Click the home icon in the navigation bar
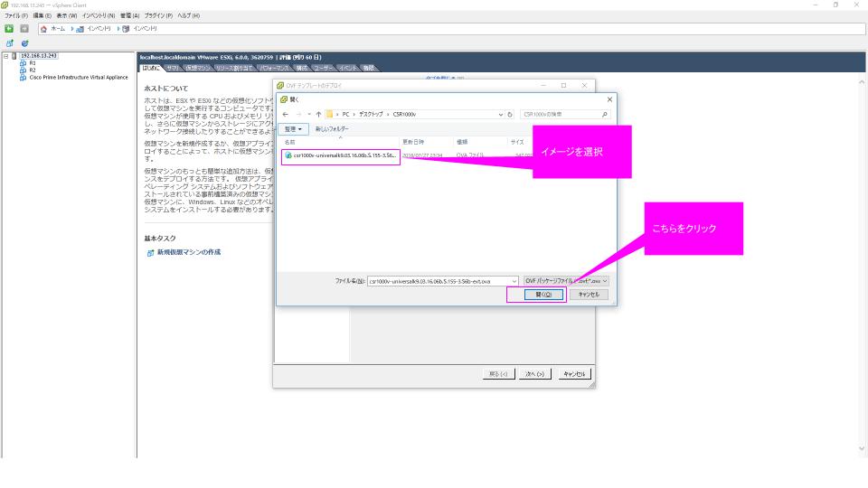868x488 pixels. pyautogui.click(x=43, y=29)
